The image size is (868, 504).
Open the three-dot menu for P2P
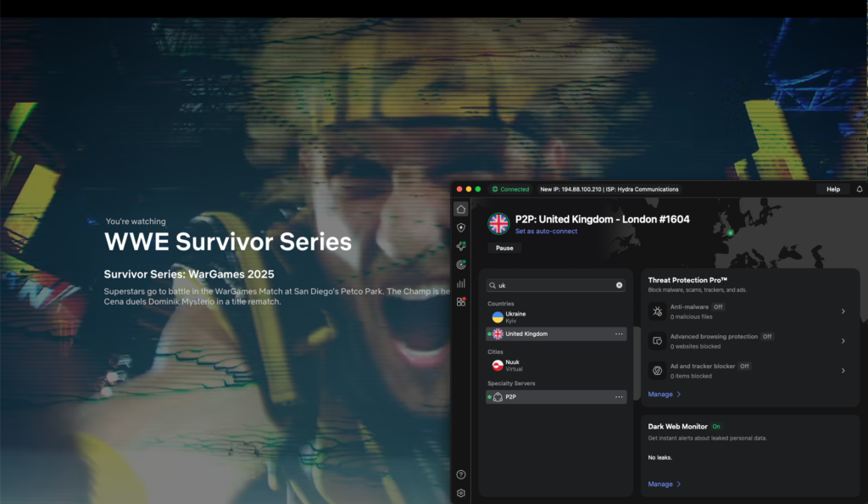pos(619,397)
